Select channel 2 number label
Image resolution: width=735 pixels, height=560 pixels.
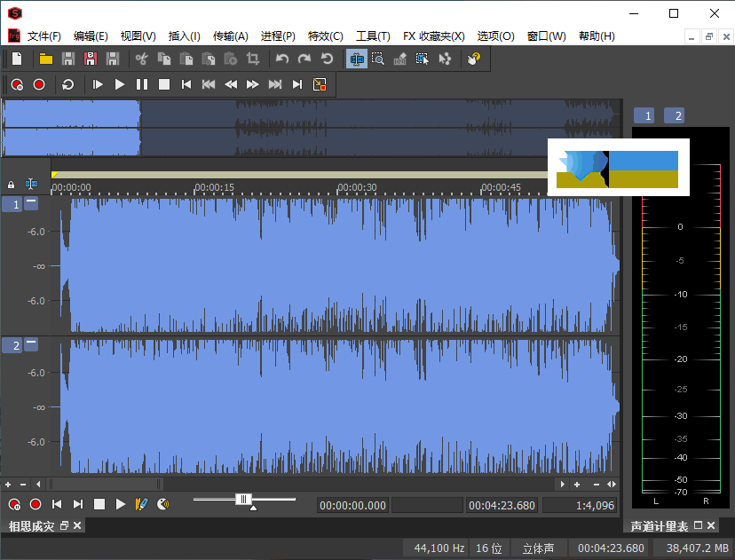coord(12,345)
